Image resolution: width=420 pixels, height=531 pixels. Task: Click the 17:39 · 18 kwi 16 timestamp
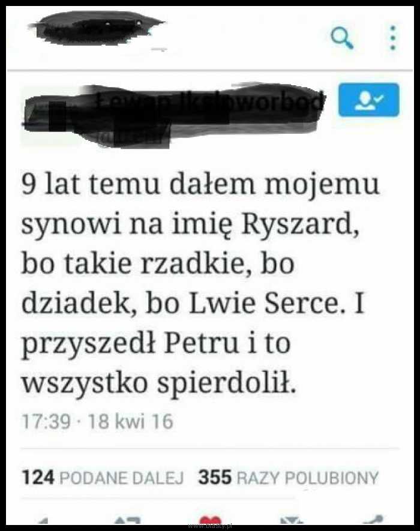pos(98,421)
